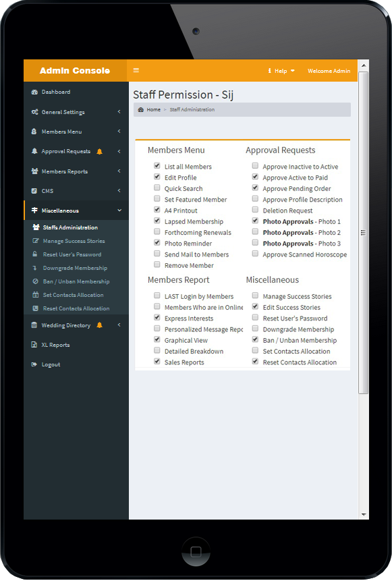392x583 pixels.
Task: Click the Ban / Unban Membership icon
Action: pos(36,281)
